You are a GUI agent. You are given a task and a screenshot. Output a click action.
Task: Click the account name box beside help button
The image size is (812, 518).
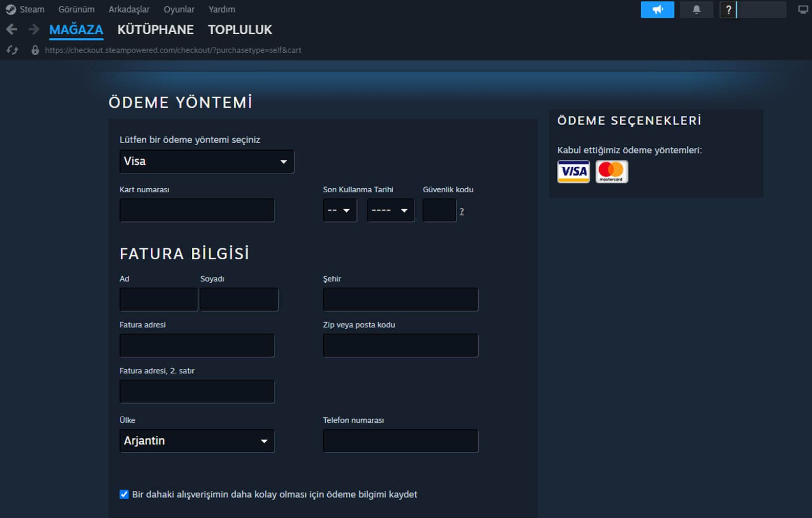coord(762,10)
